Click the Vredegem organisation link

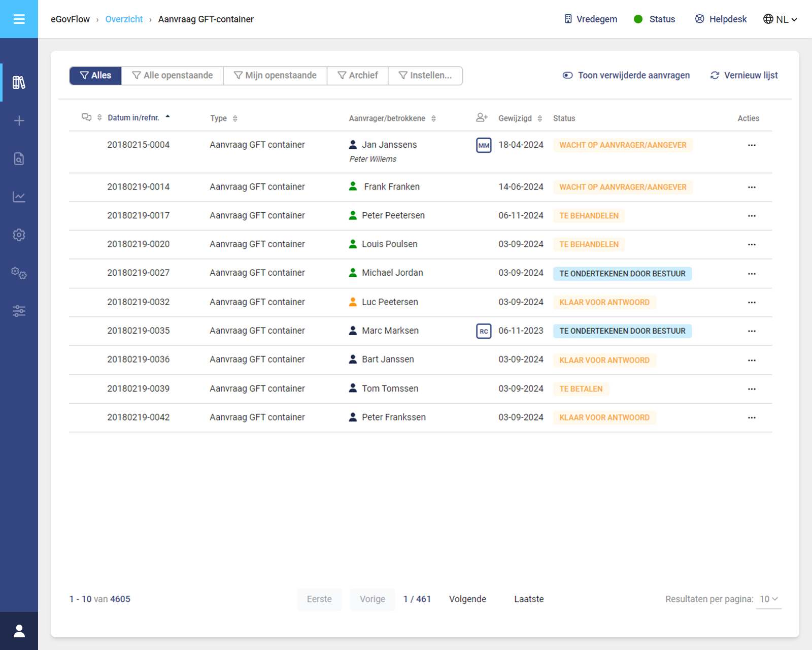(x=591, y=19)
